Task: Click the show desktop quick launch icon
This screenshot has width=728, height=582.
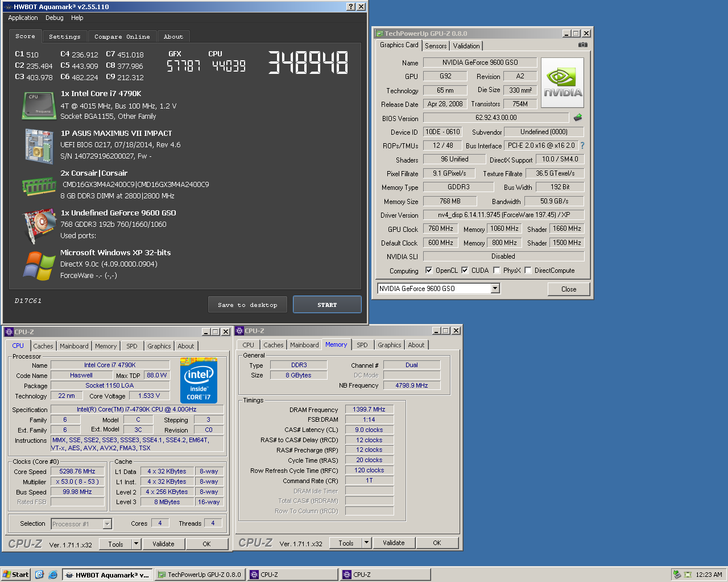Action: tap(39, 575)
